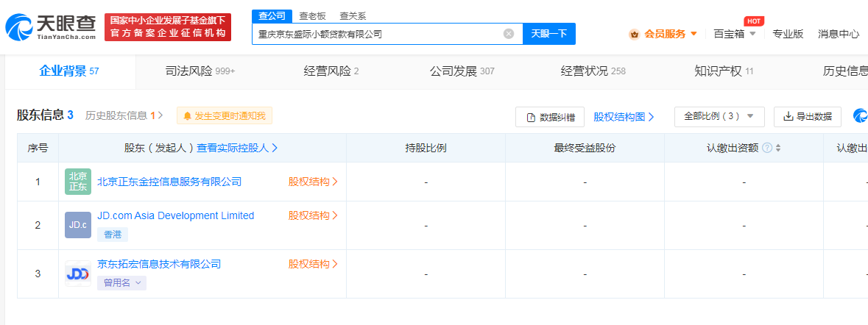Click the JDD logo of 京东拓宏
Screen dimensions: 868x325
click(x=78, y=274)
